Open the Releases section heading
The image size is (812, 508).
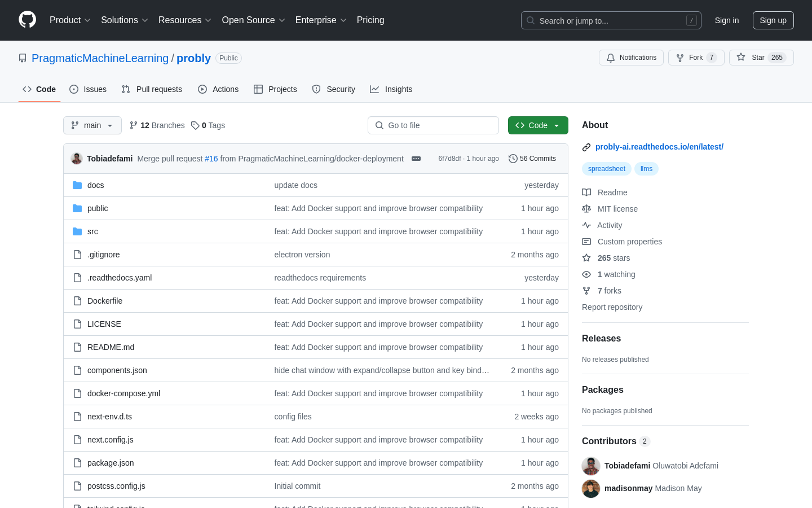click(x=601, y=339)
